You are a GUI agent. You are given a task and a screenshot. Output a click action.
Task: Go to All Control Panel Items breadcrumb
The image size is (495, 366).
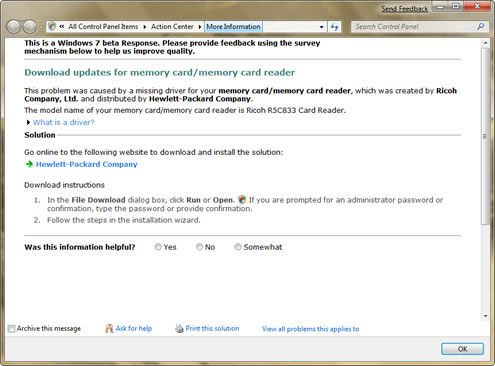tap(103, 26)
